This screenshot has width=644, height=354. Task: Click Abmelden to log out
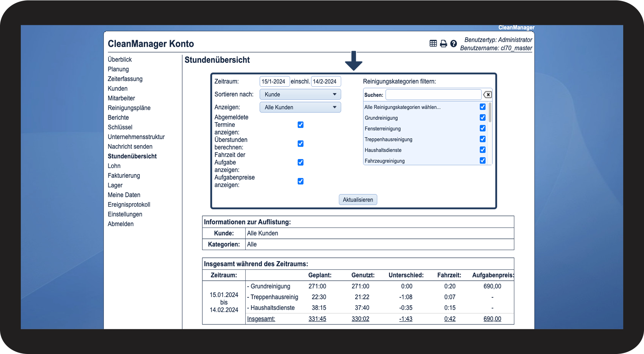(121, 224)
